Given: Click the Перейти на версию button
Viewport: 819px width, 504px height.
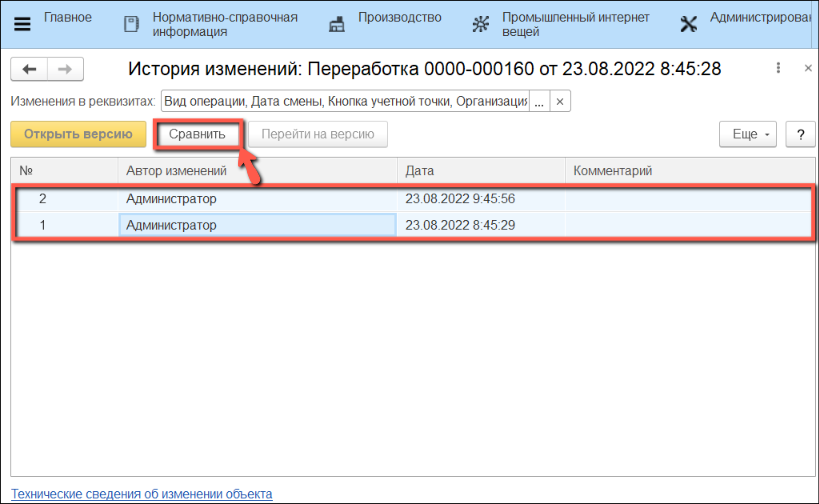Looking at the screenshot, I should pos(317,134).
